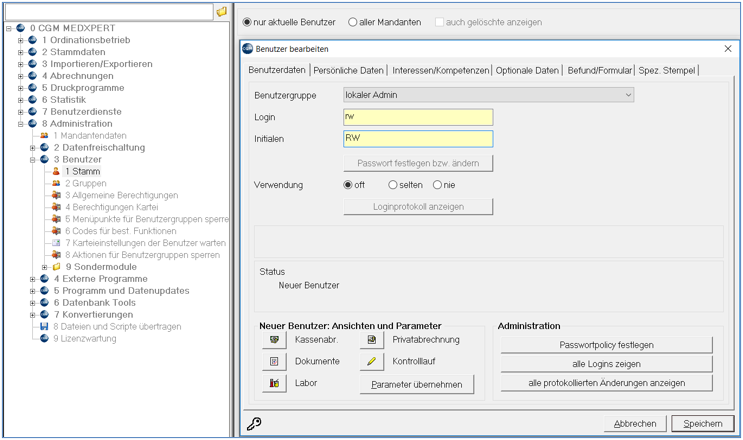The height and width of the screenshot is (440, 743).
Task: Click the icon beside 5 Menüpunkte für Benutzergruppen
Action: coord(56,219)
